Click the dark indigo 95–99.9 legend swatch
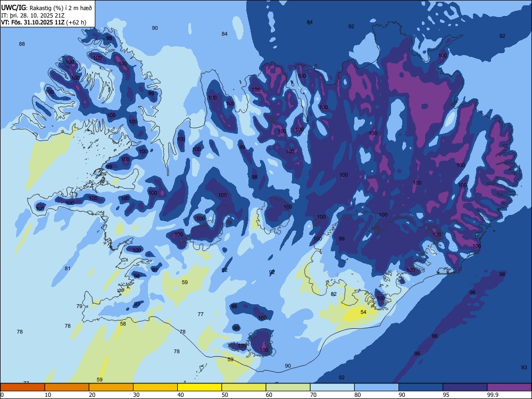This screenshot has width=532, height=399. (465, 387)
